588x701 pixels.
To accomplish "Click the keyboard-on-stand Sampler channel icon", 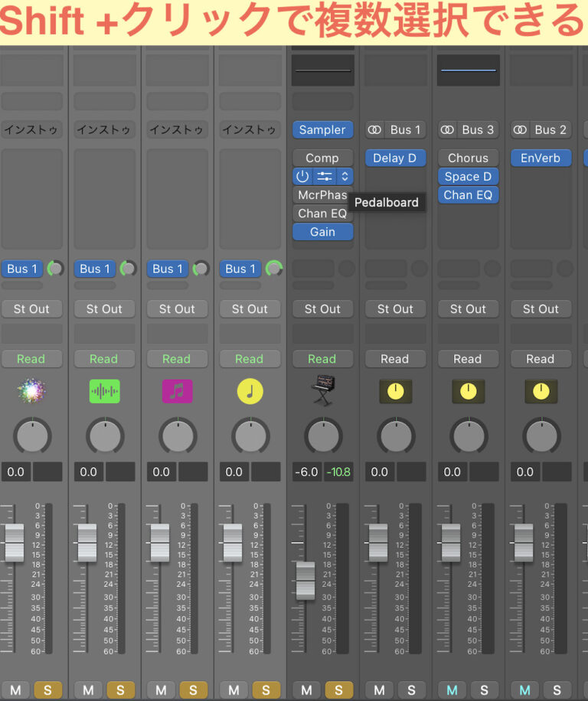I will coord(323,391).
